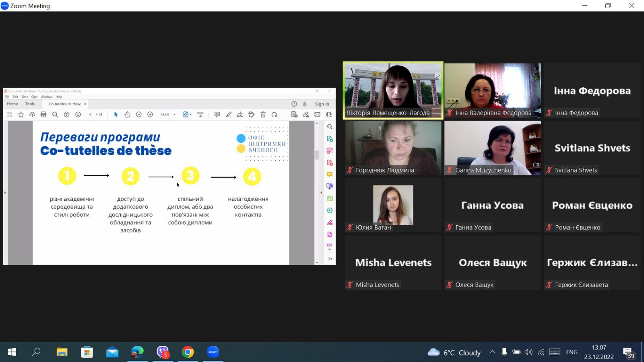Open Acrobat help question mark icon
Viewport: 644px width, 362px height.
tap(294, 104)
